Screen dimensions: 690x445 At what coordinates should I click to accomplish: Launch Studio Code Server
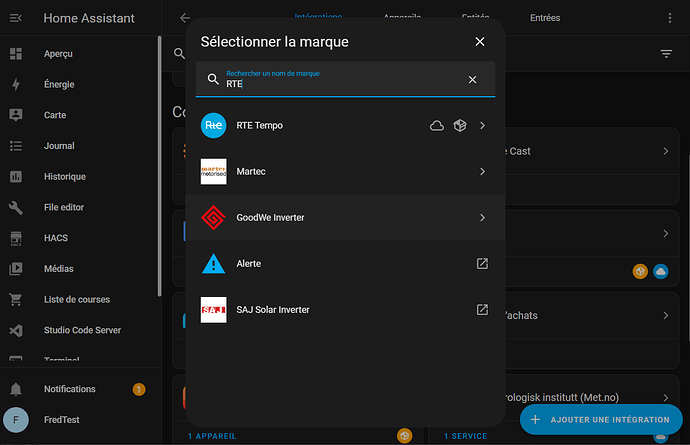(81, 330)
